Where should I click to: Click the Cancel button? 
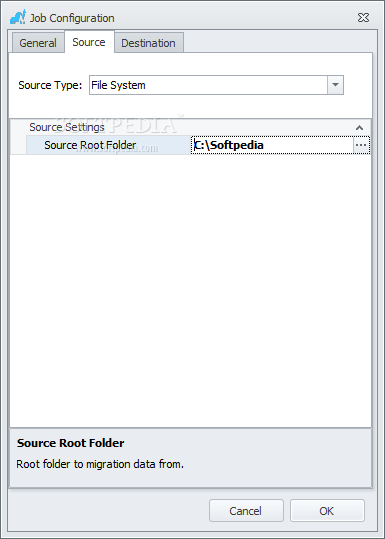point(246,511)
